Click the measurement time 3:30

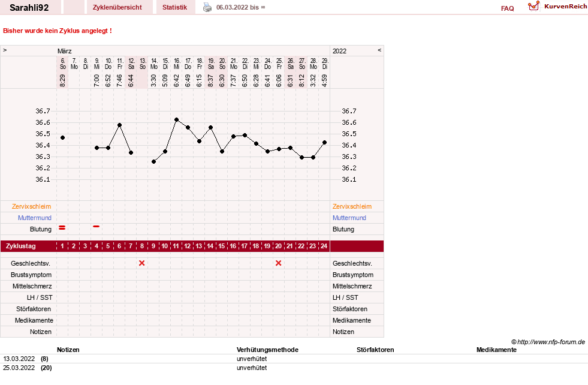(154, 81)
